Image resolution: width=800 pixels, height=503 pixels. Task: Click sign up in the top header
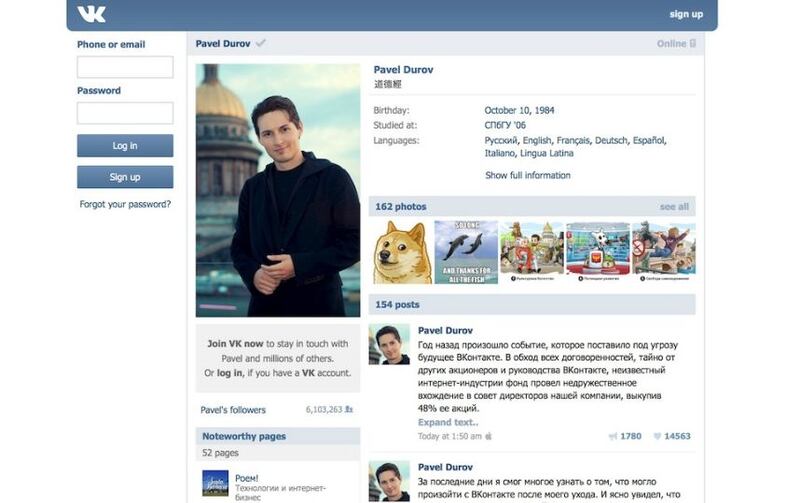pos(686,14)
